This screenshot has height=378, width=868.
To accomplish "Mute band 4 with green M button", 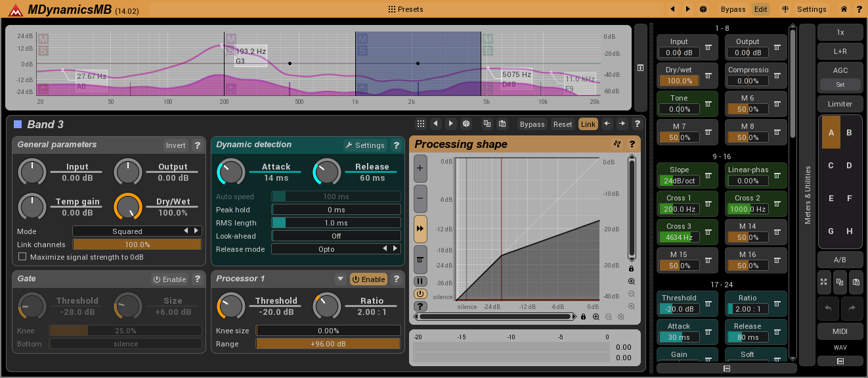I will tap(488, 39).
